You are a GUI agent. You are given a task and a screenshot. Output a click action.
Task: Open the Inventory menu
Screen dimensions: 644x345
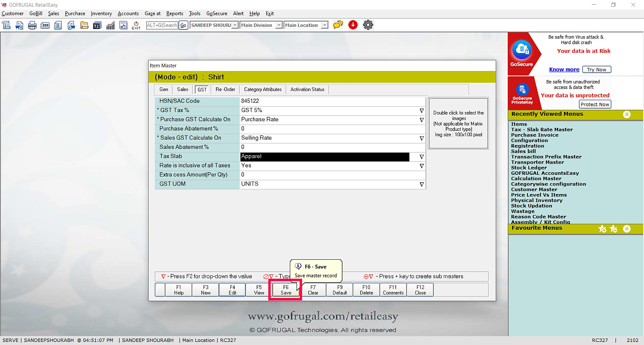[x=101, y=13]
